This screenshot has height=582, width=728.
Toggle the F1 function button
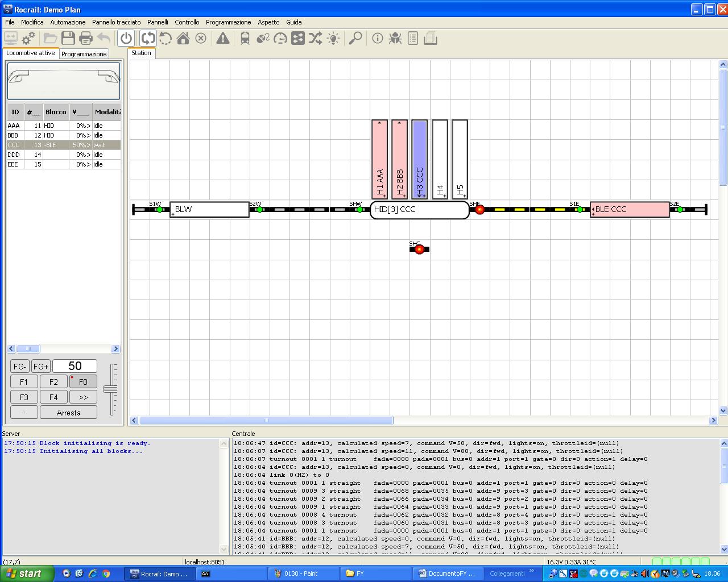coord(24,382)
